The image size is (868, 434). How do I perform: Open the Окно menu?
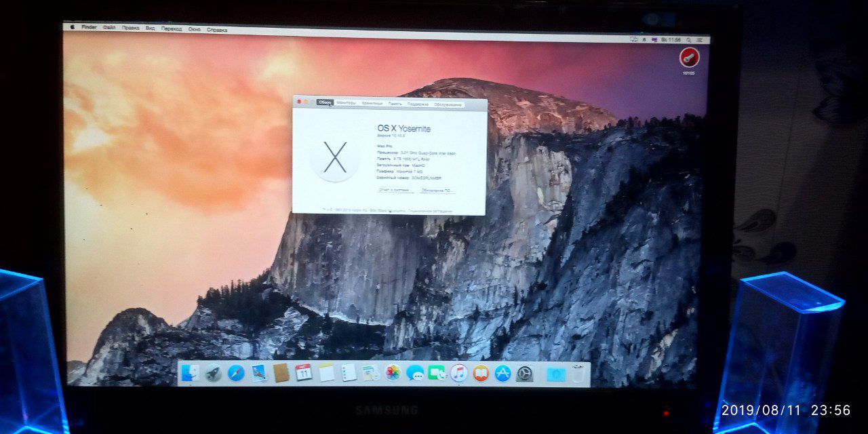pos(195,29)
